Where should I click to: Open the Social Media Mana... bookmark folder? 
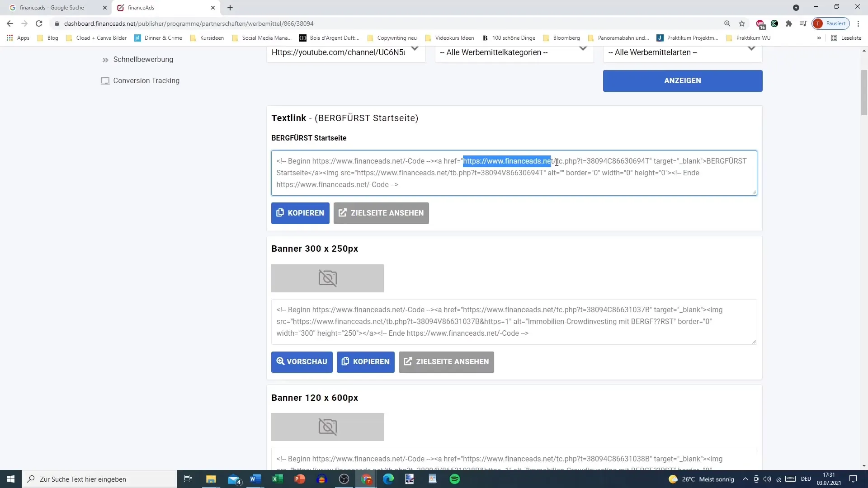pyautogui.click(x=262, y=38)
